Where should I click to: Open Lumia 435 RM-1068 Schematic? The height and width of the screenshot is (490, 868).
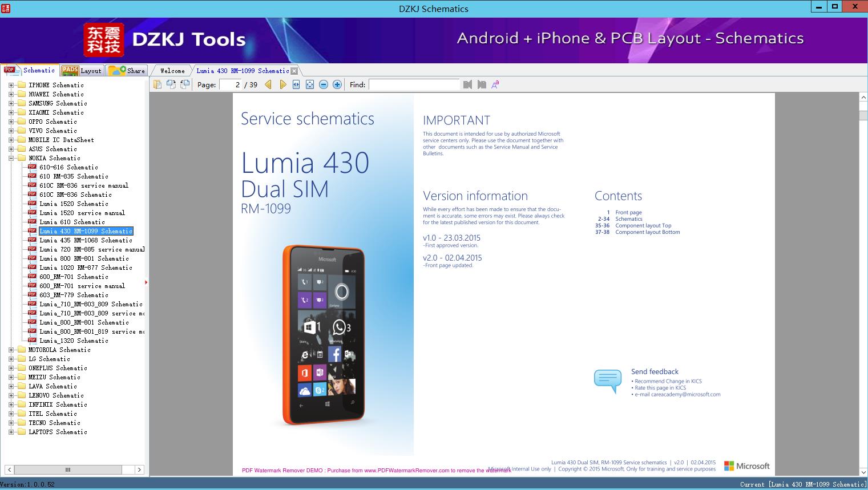(86, 240)
